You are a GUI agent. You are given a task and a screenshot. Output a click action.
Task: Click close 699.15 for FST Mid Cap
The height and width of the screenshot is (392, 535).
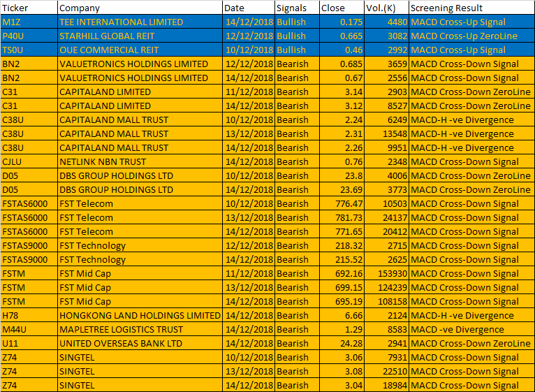pos(342,288)
